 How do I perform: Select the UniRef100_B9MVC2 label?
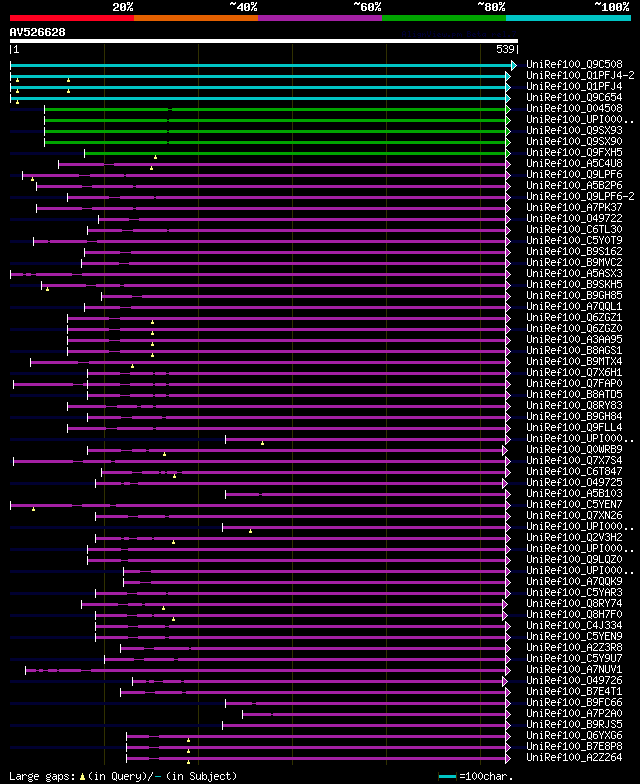click(x=574, y=262)
